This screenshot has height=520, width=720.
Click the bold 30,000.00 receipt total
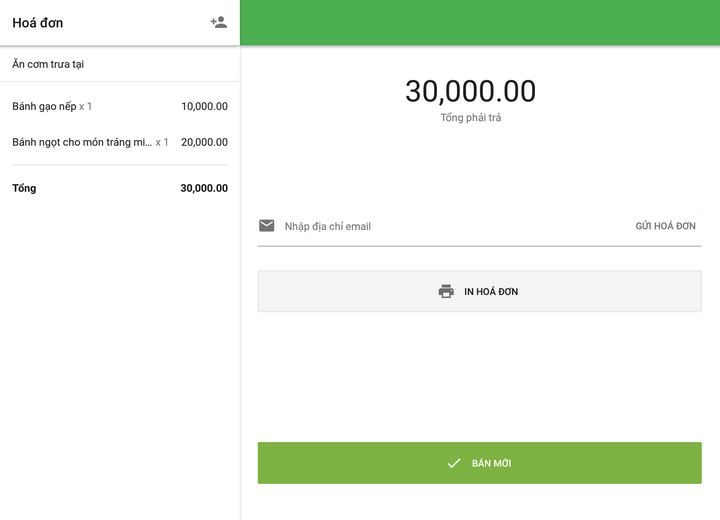coord(204,188)
